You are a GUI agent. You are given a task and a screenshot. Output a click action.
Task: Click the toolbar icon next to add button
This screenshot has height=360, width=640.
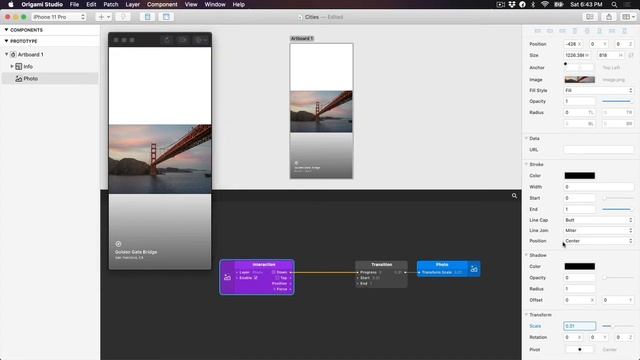(123, 17)
